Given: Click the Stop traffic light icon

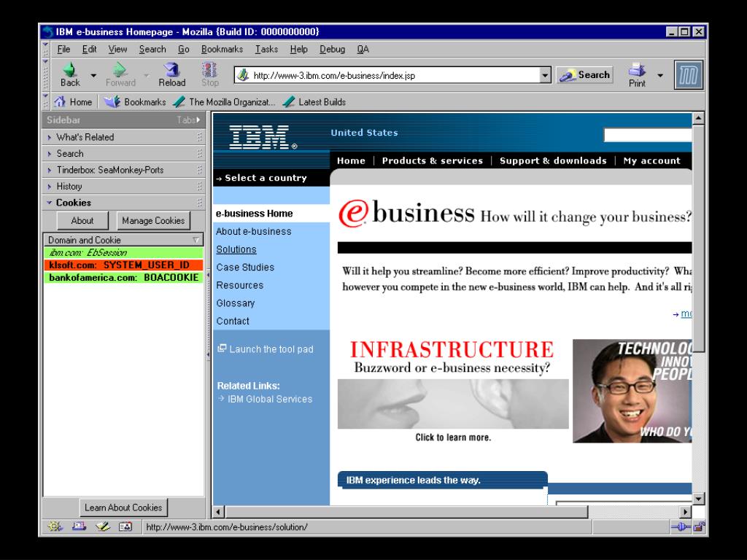Looking at the screenshot, I should coord(209,69).
